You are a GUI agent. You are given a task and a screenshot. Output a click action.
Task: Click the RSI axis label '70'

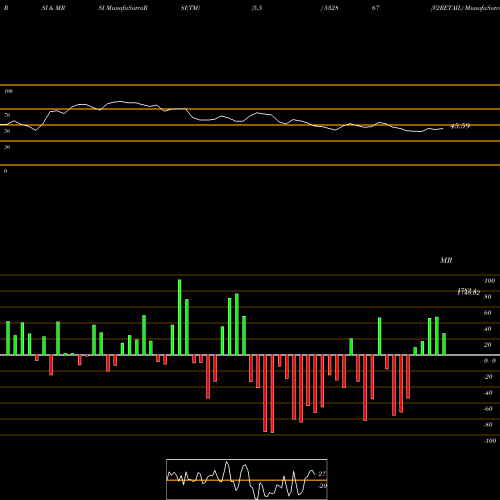point(7,115)
